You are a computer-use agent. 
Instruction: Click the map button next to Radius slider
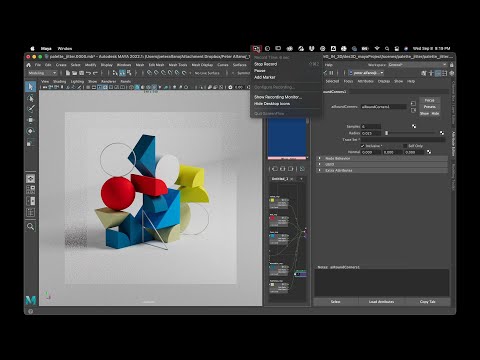[442, 133]
